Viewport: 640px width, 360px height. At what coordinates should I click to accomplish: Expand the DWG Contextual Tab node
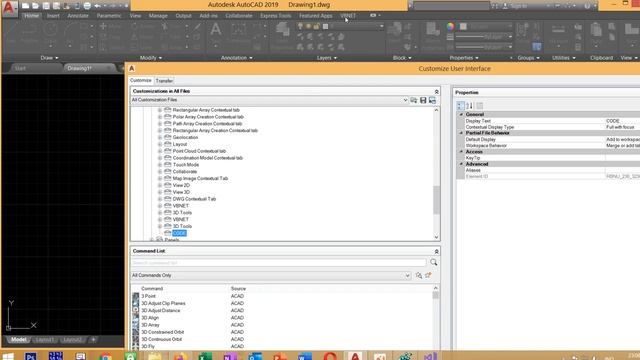(x=160, y=199)
